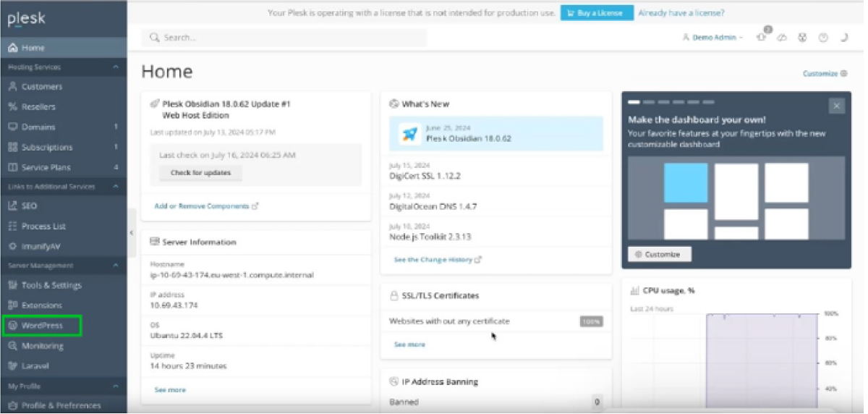Click the CPU usage chart icon
The image size is (868, 414).
(635, 291)
